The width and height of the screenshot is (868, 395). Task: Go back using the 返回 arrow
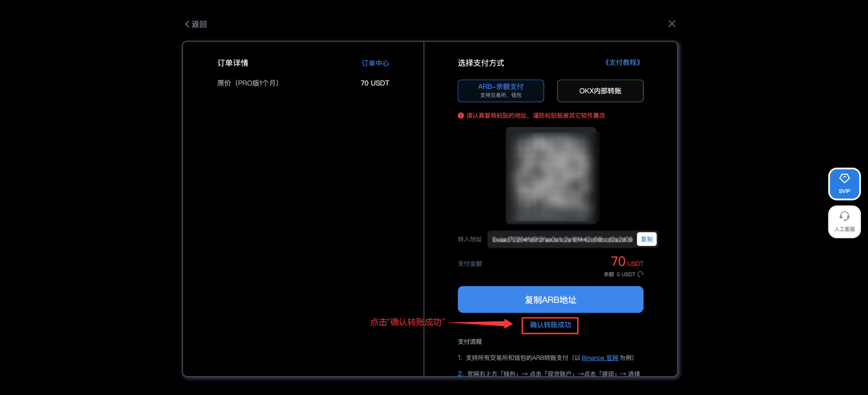click(x=196, y=24)
